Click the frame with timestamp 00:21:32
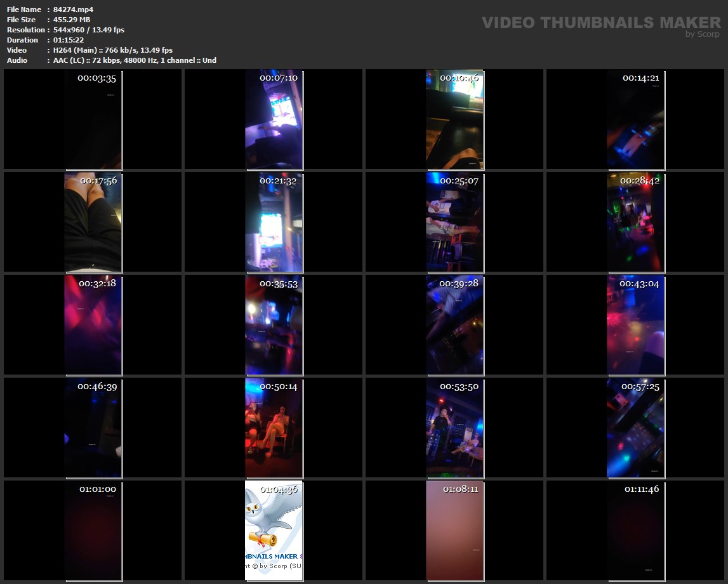Screen dimensions: 728x584 (x=274, y=222)
